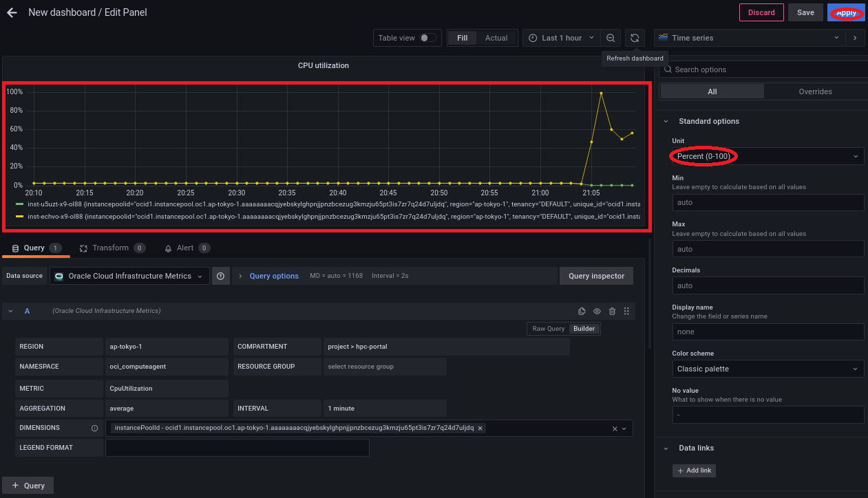Open the Oracle Cloud Infrastructure Metrics data source dropdown

point(129,276)
